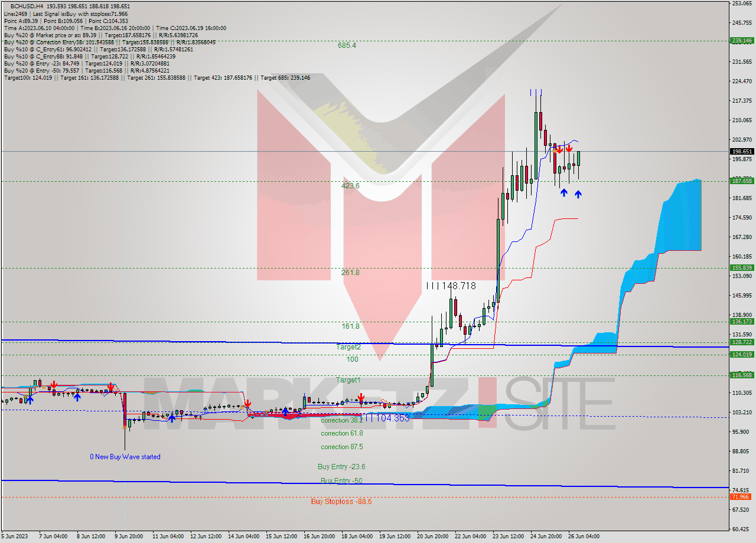Select the '14 Jun 04:00' time label
Image resolution: width=756 pixels, height=543 pixels.
coord(244,537)
